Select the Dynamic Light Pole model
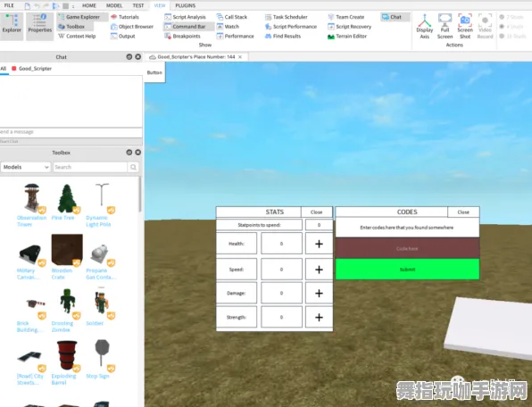This screenshot has height=407, width=532. [101, 205]
